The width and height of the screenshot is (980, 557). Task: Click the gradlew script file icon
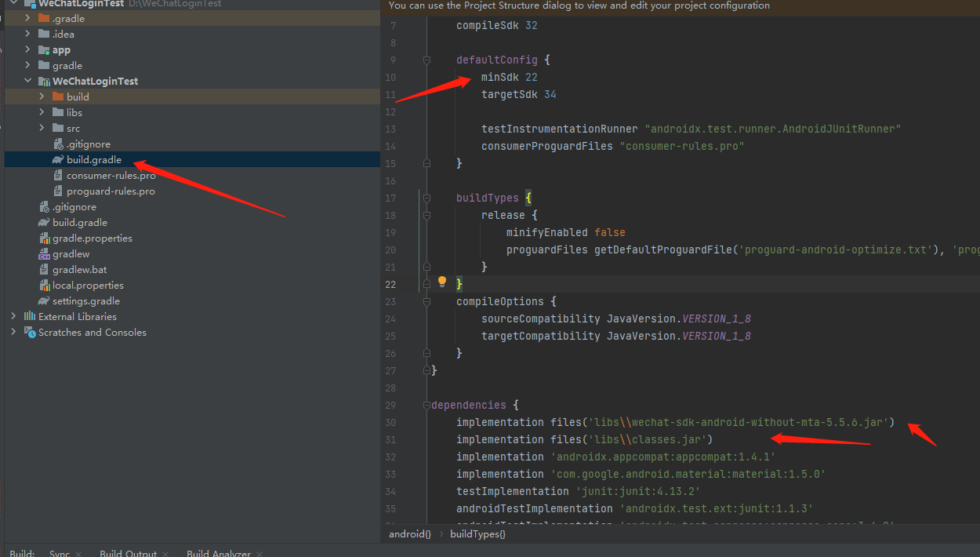(45, 253)
